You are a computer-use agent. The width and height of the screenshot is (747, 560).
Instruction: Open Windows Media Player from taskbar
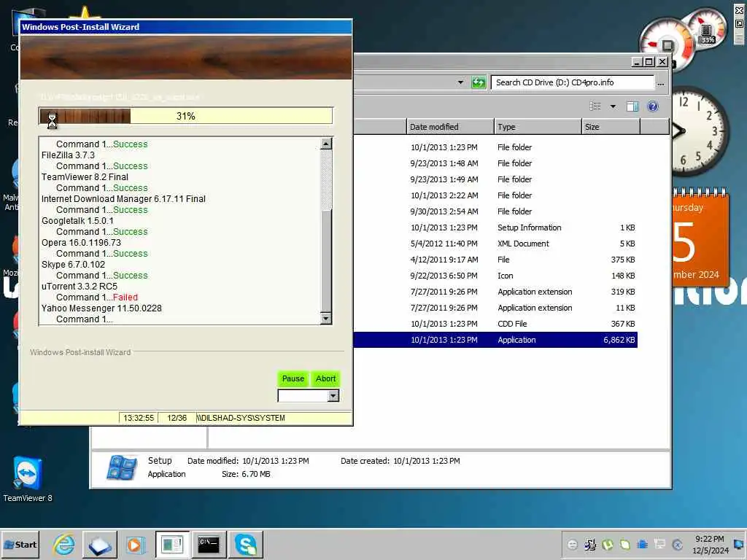click(135, 544)
